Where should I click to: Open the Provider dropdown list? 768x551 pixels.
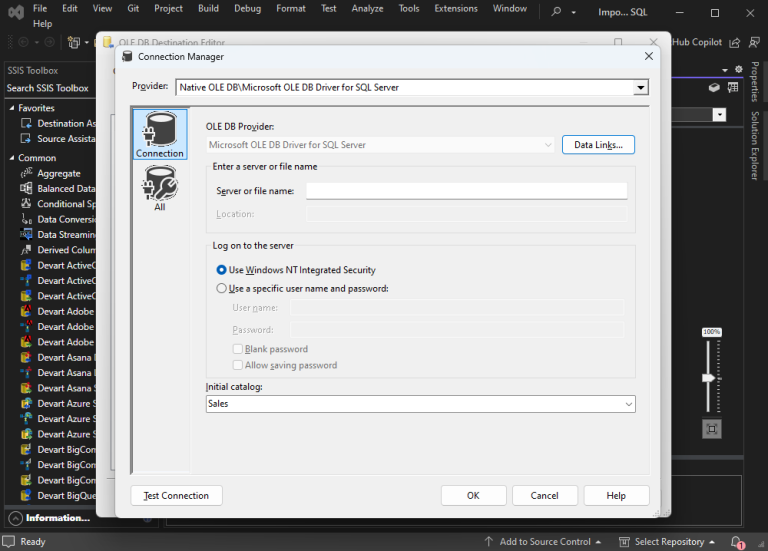(640, 88)
